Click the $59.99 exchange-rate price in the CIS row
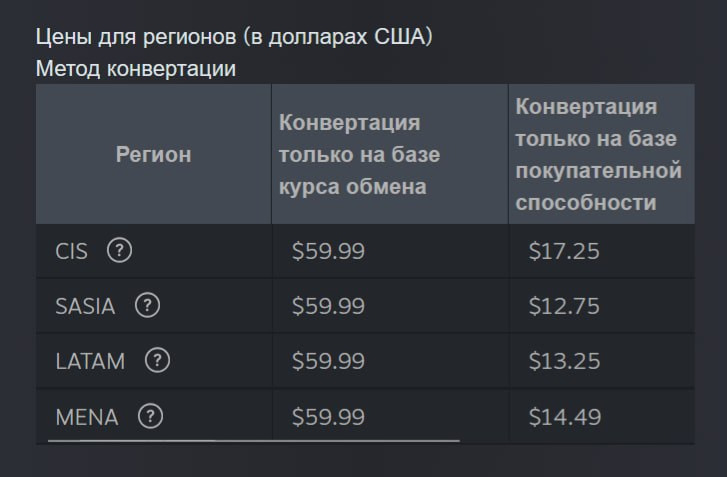 [328, 252]
